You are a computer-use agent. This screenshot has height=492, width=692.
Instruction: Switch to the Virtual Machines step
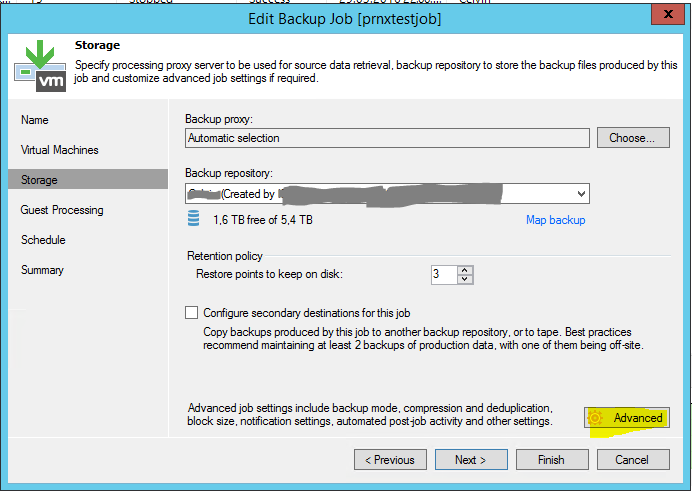coord(60,150)
